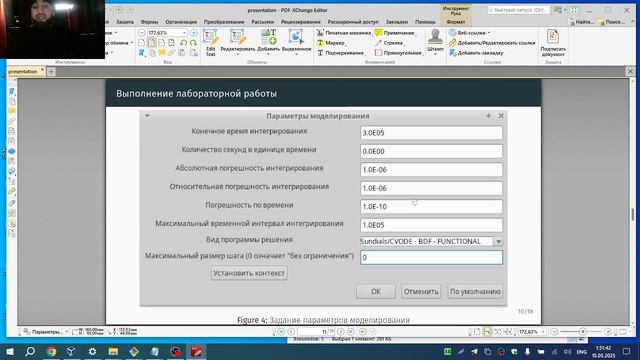The width and height of the screenshot is (640, 360).
Task: Open the Редактировать objects tool
Action: pyautogui.click(x=238, y=41)
